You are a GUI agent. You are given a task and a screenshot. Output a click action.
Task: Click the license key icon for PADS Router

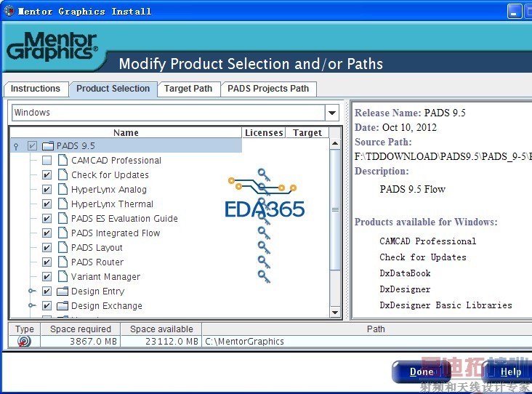(x=264, y=262)
